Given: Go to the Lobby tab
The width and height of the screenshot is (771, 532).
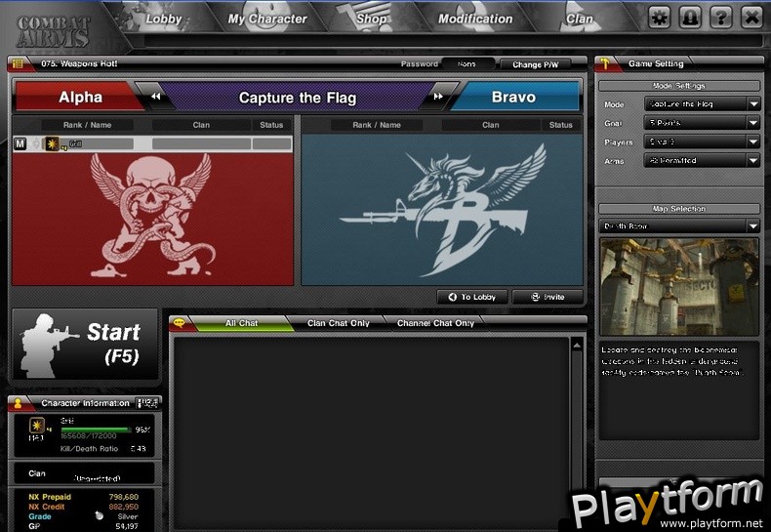Looking at the screenshot, I should (x=164, y=20).
